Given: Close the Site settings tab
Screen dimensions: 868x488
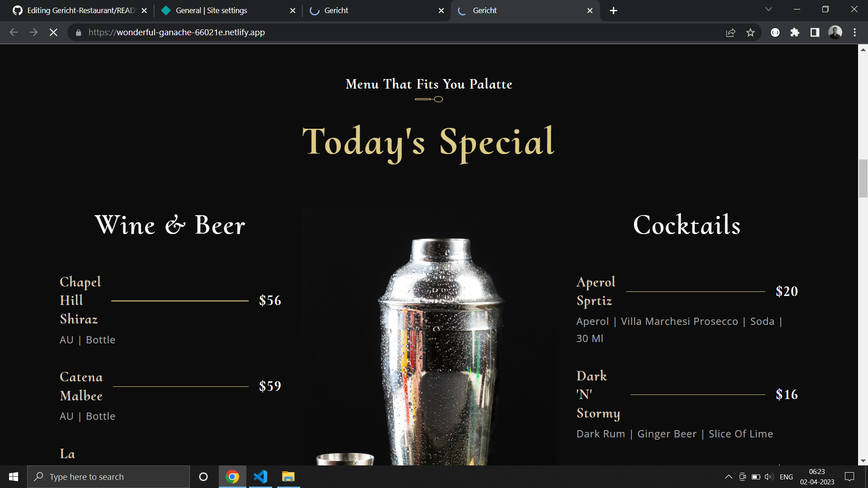Looking at the screenshot, I should click(x=292, y=10).
